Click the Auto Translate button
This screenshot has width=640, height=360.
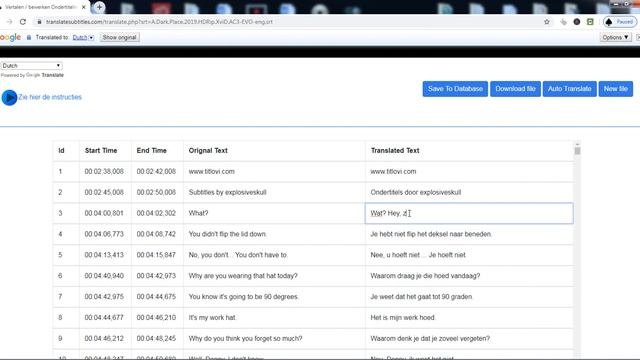[x=569, y=89]
